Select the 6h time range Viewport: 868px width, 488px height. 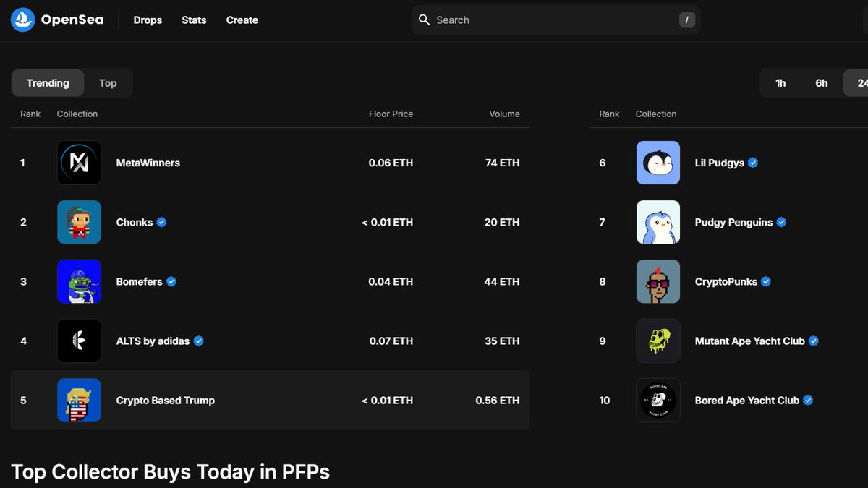pyautogui.click(x=822, y=83)
